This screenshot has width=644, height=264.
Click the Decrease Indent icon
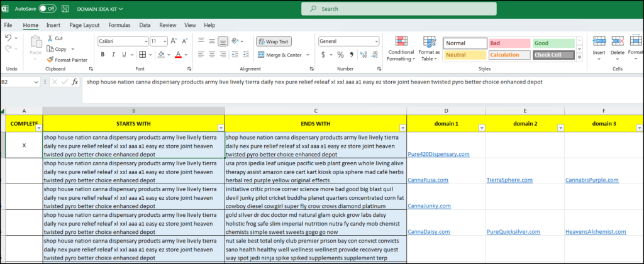click(235, 55)
